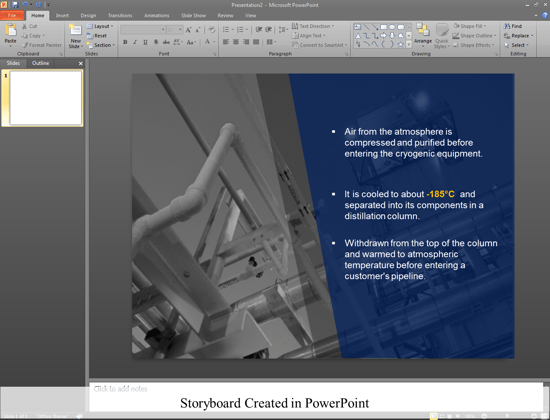Image resolution: width=550 pixels, height=420 pixels.
Task: Find text with the binoculars button
Action: pyautogui.click(x=513, y=26)
